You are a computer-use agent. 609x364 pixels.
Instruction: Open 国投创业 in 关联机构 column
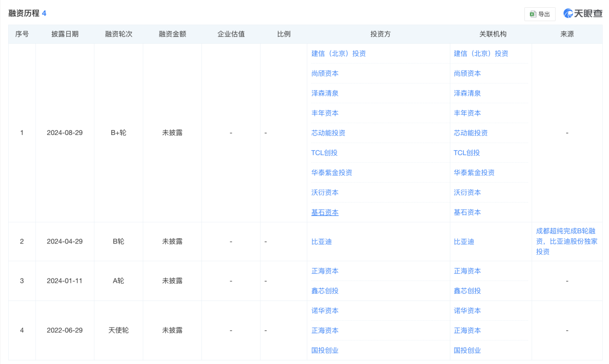(467, 351)
